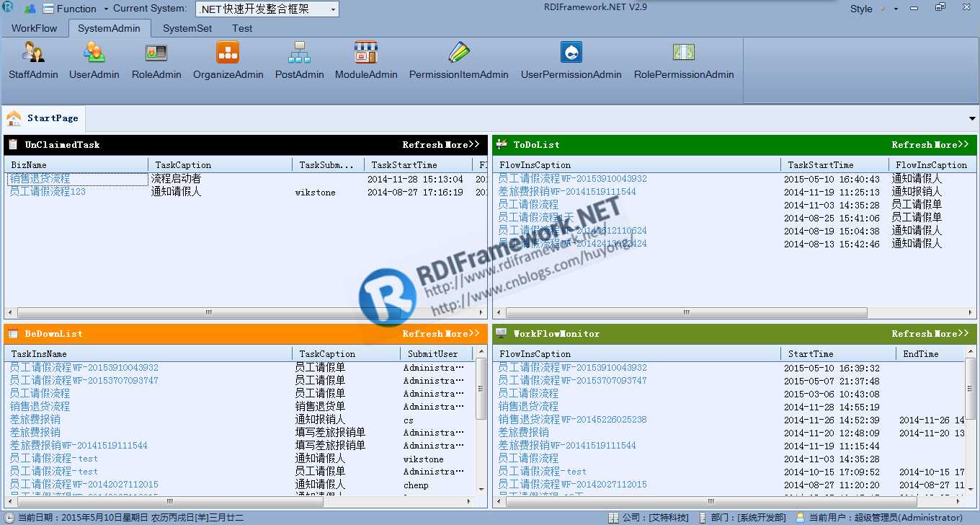This screenshot has width=980, height=525.
Task: Click the ToDoList panel header icon
Action: [x=502, y=144]
